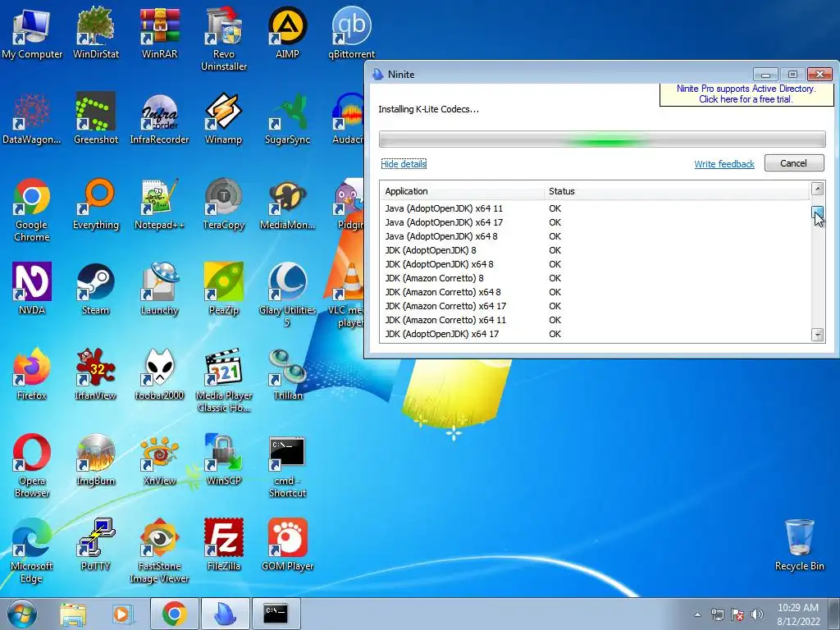
Task: Click the K-Lite Codecs installation progress bar
Action: pos(602,139)
